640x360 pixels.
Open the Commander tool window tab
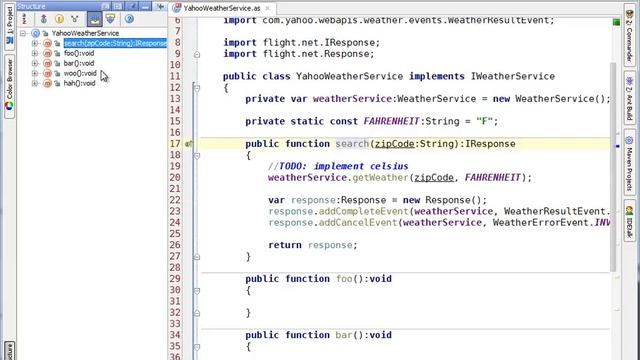tap(629, 36)
